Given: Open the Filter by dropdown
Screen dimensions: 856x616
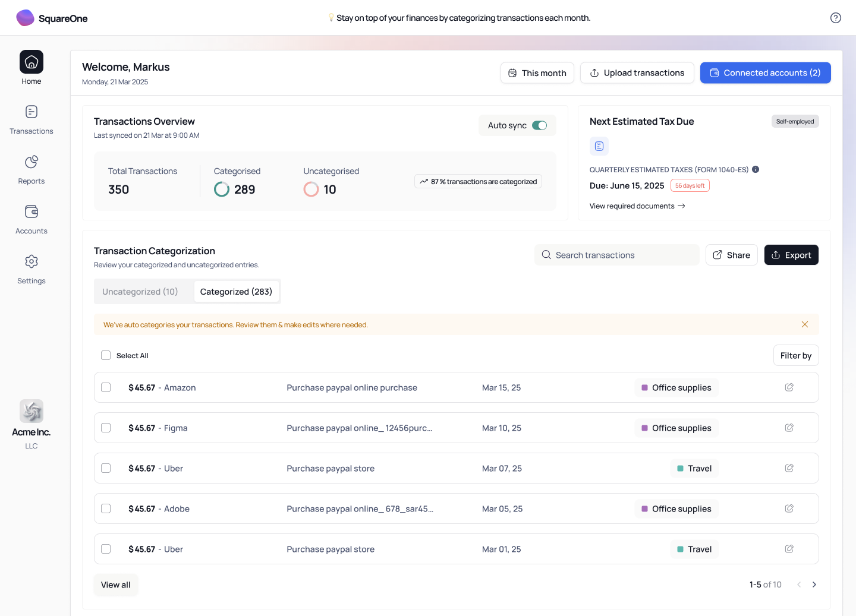Looking at the screenshot, I should click(x=796, y=355).
